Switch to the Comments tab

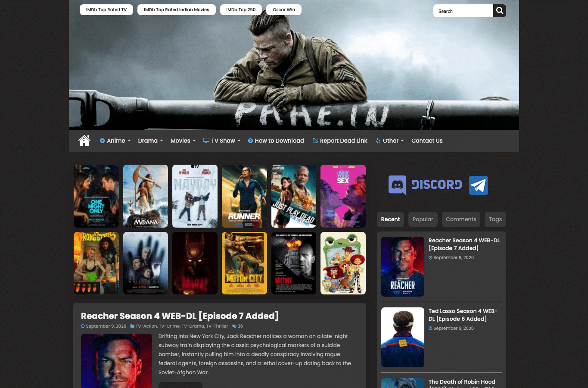pyautogui.click(x=461, y=219)
